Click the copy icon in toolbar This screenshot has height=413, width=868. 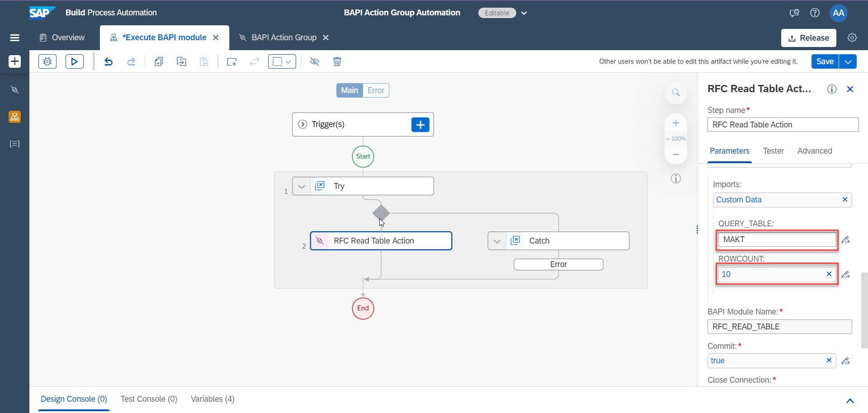(159, 61)
